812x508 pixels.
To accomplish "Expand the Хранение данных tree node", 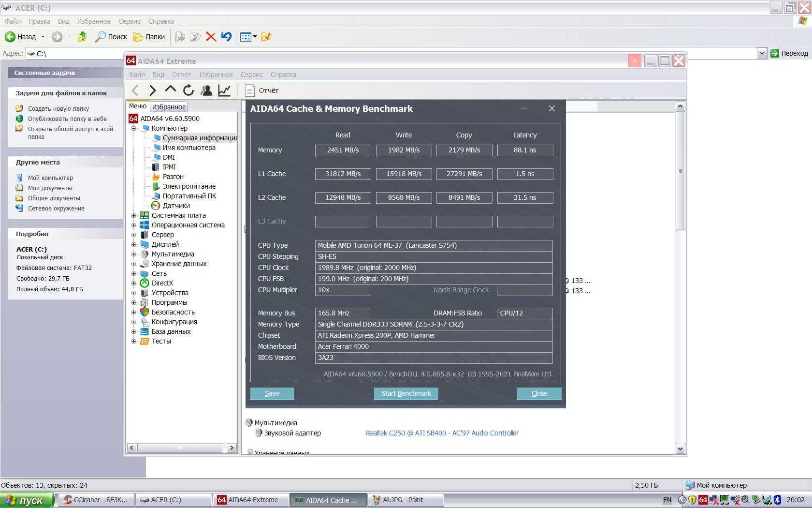I will pos(134,264).
